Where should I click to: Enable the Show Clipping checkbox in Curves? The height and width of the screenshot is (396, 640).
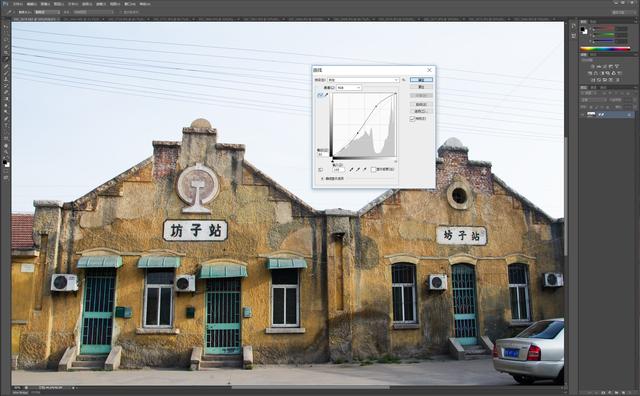373,169
